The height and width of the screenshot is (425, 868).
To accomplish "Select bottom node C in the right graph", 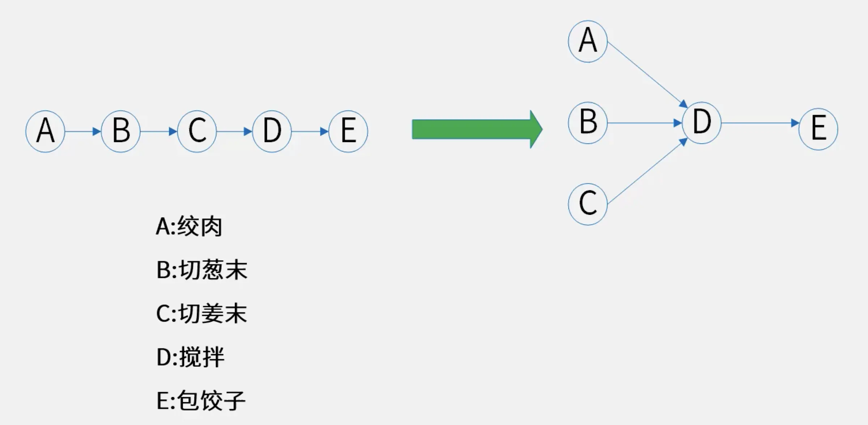I will 588,204.
